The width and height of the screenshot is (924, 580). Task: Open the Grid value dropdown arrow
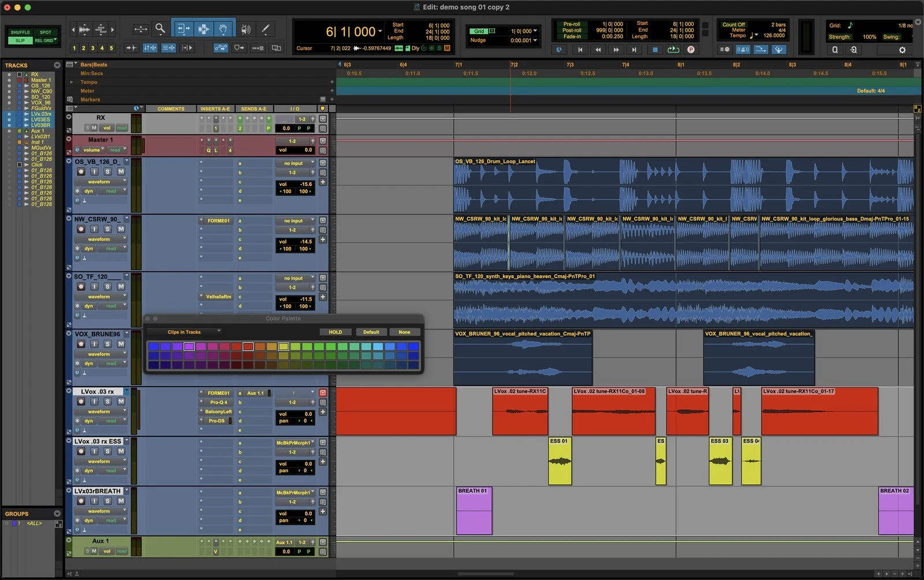[535, 31]
